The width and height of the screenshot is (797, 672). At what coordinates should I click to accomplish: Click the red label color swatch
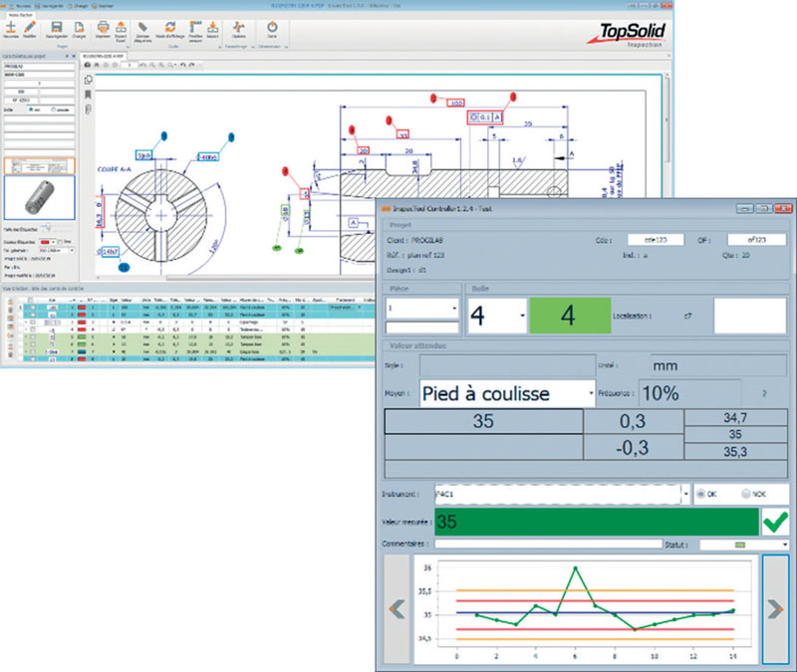[x=45, y=242]
